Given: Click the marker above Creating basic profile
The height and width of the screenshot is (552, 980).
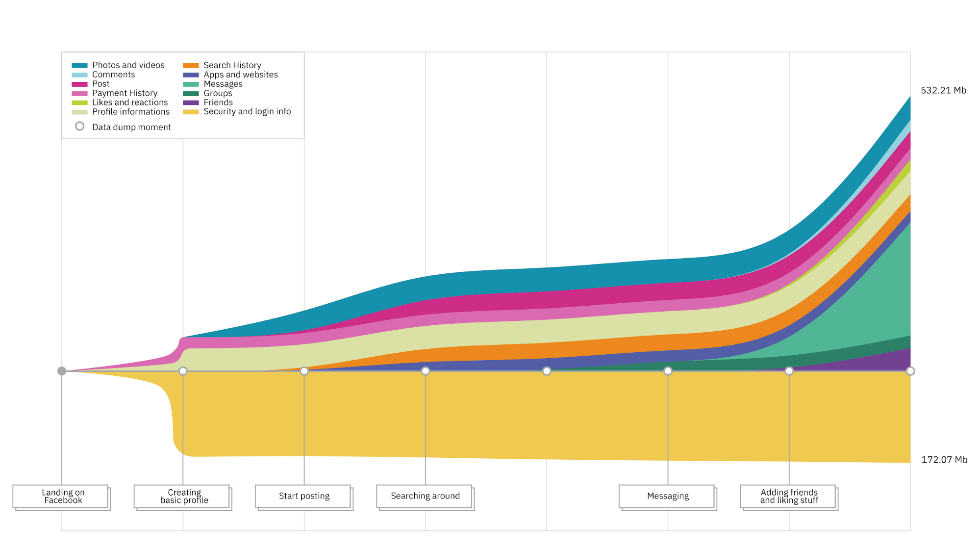Looking at the screenshot, I should [x=183, y=371].
